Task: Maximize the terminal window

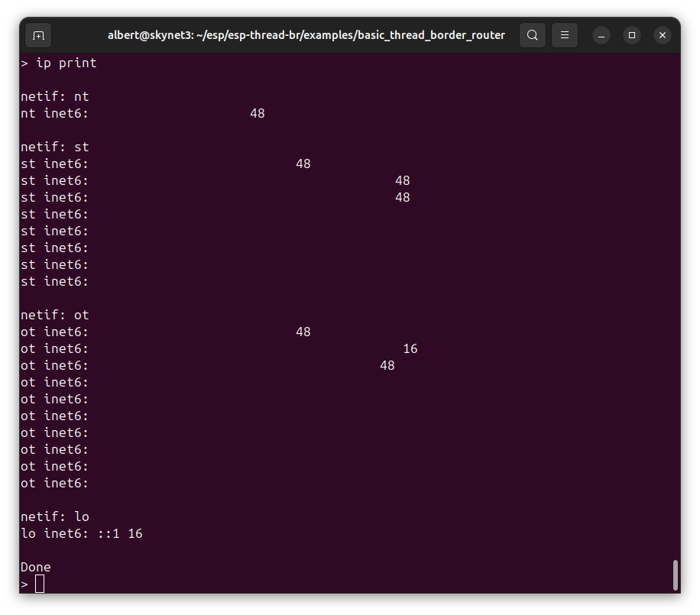Action: [x=632, y=35]
